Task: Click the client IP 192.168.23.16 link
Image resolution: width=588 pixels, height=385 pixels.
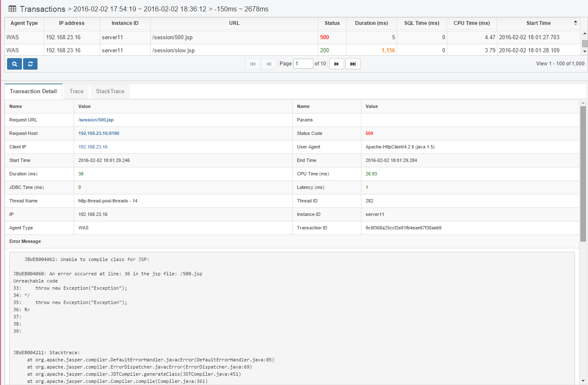Action: pyautogui.click(x=93, y=147)
